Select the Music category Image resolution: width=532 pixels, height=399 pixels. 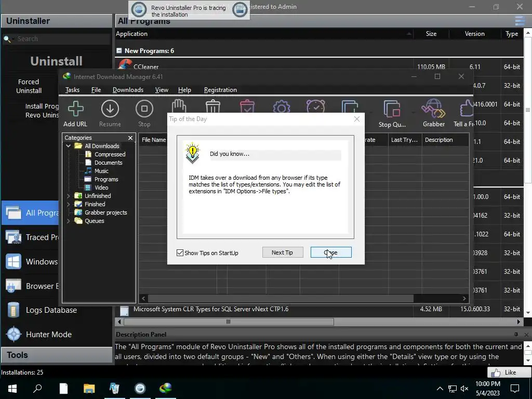click(x=101, y=171)
